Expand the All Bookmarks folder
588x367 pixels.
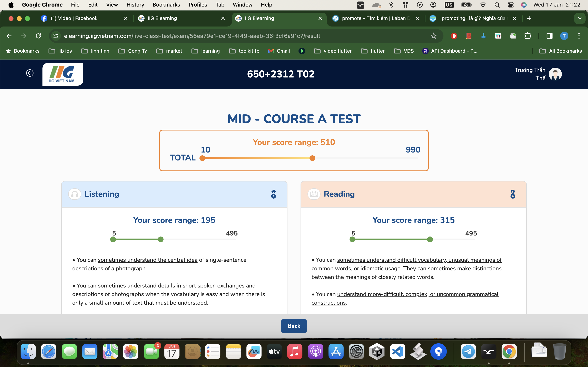pyautogui.click(x=561, y=51)
